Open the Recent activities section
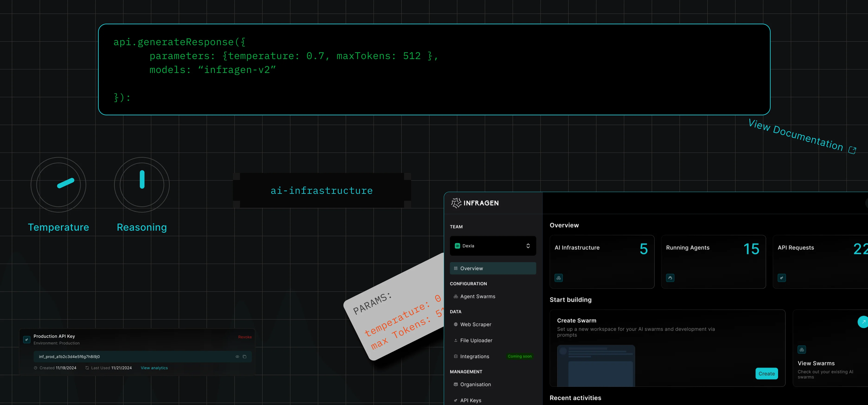The height and width of the screenshot is (405, 868). click(575, 398)
